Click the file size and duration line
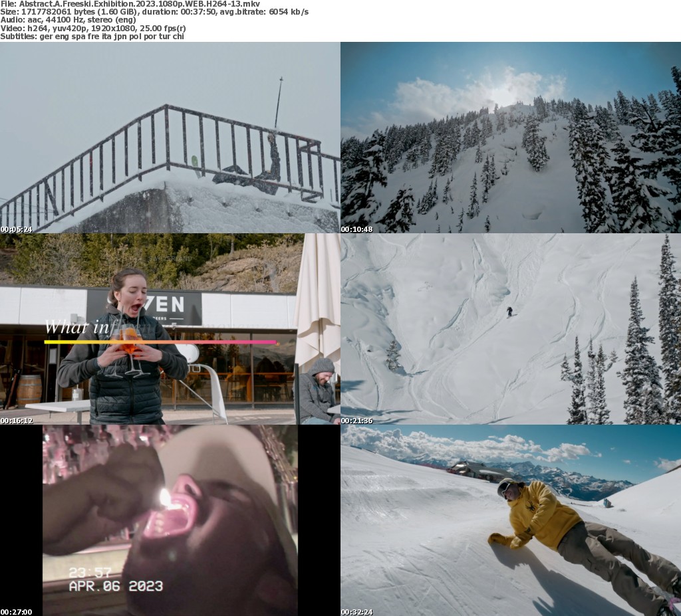The height and width of the screenshot is (616, 681). coord(154,12)
